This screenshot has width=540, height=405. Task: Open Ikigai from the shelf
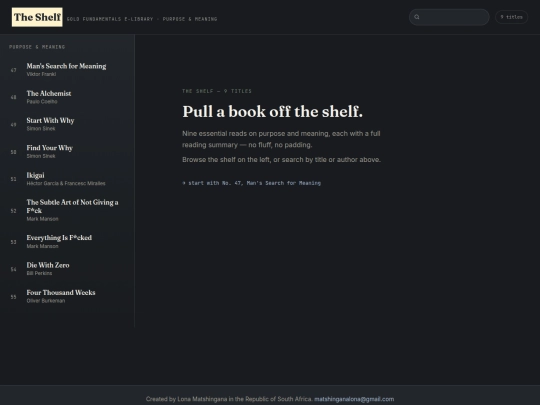pos(67,179)
